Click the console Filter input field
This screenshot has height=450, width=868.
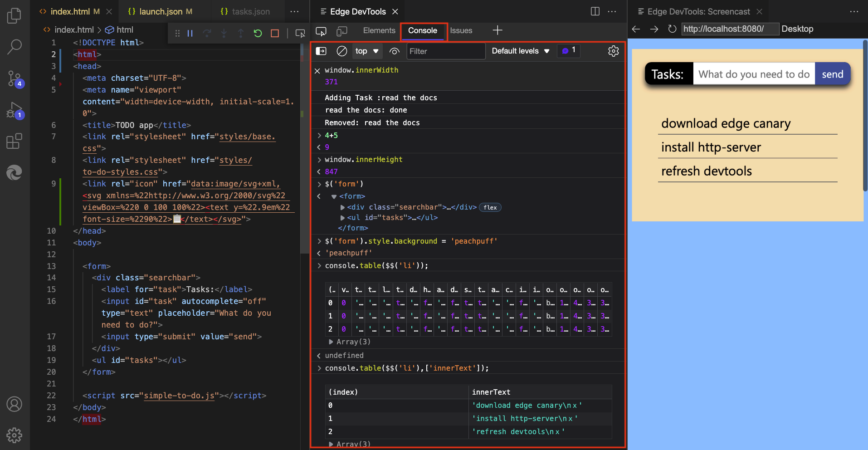[x=445, y=51]
